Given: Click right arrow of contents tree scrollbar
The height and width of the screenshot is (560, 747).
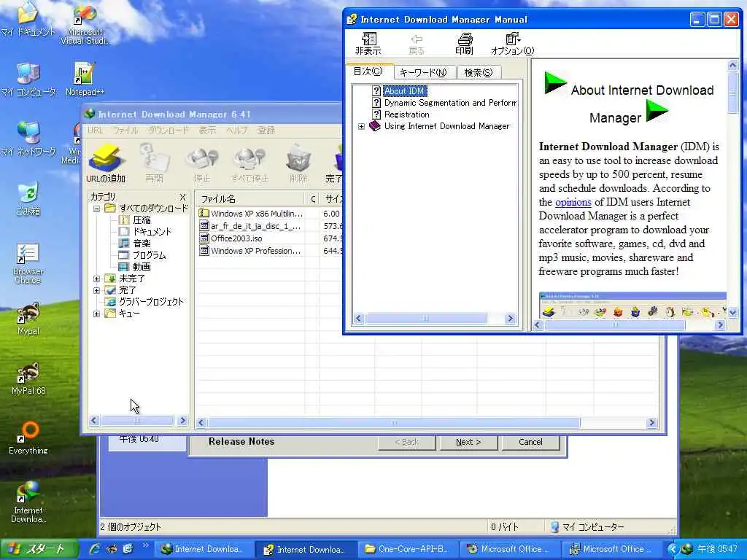Looking at the screenshot, I should [510, 319].
